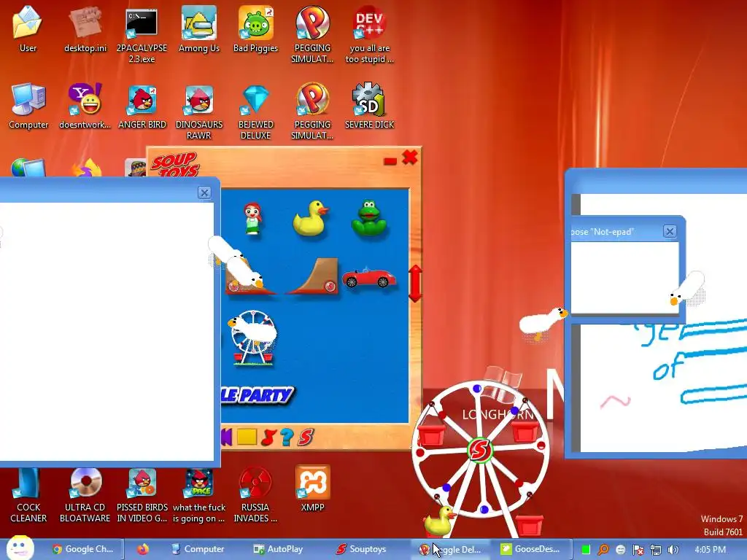This screenshot has width=747, height=560.
Task: Select the BEJEWED DELUXE desktop shortcut
Action: [256, 111]
